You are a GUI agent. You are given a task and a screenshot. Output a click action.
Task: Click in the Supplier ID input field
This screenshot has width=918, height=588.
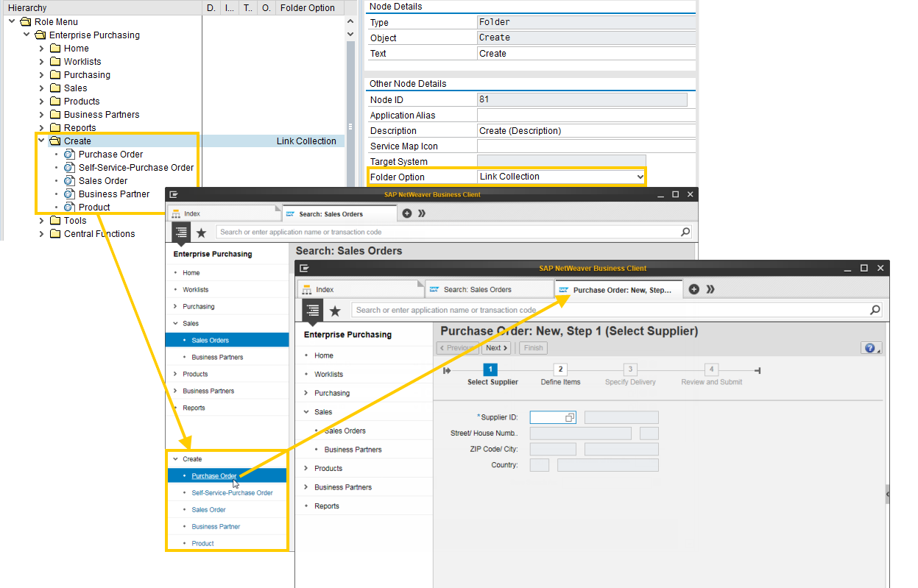547,417
